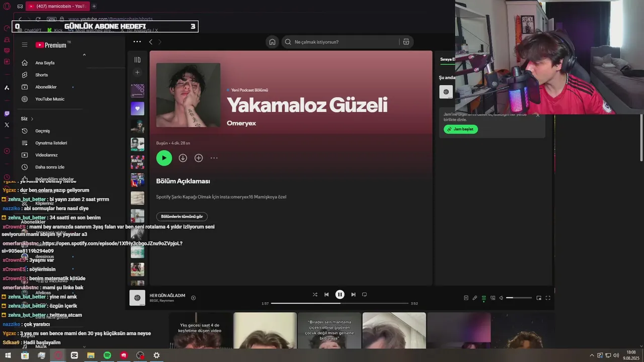Select the mamicobain YouTube browser tab
The image size is (644, 362).
point(57,6)
